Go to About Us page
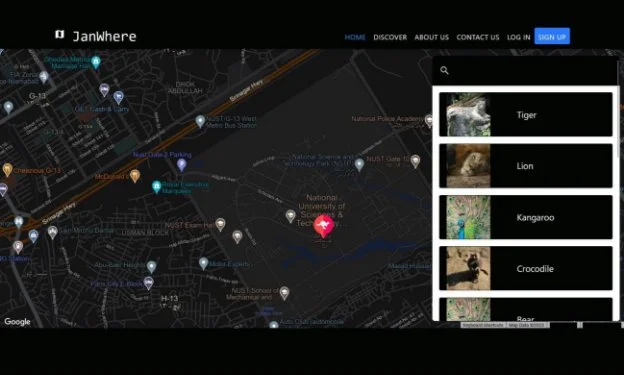This screenshot has height=375, width=624. click(431, 37)
